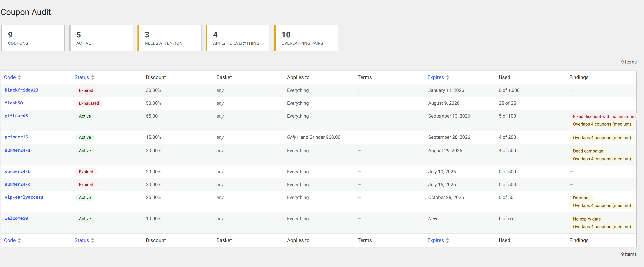
Task: Click the '9 items' count below table
Action: click(x=629, y=254)
